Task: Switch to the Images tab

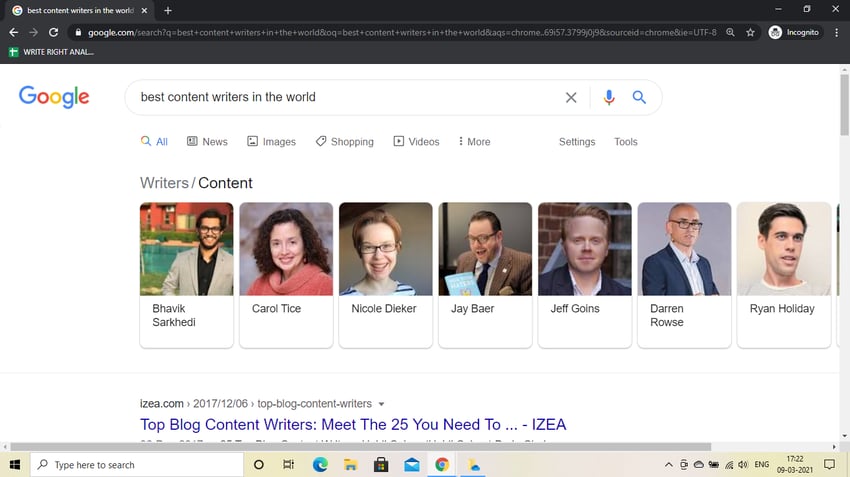Action: pos(272,141)
